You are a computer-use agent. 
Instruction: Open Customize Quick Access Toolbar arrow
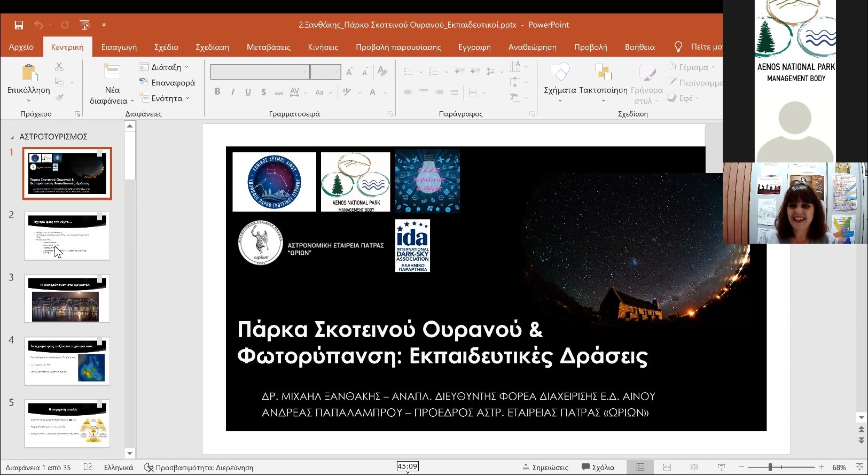tap(104, 25)
